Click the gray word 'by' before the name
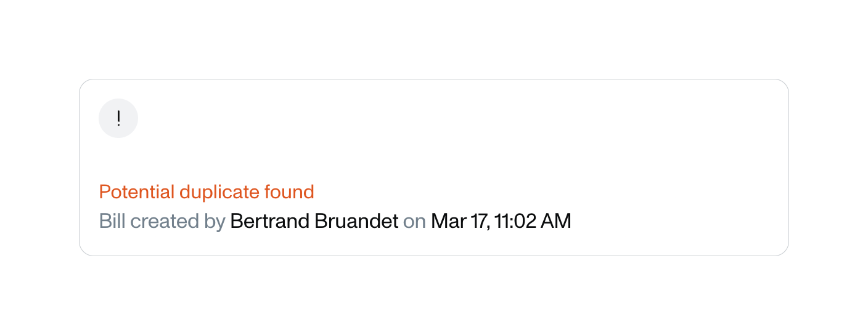 pos(215,221)
